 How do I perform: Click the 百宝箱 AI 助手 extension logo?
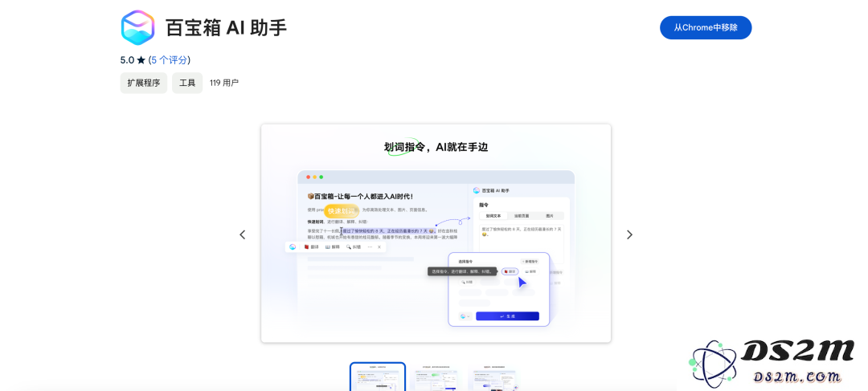137,27
